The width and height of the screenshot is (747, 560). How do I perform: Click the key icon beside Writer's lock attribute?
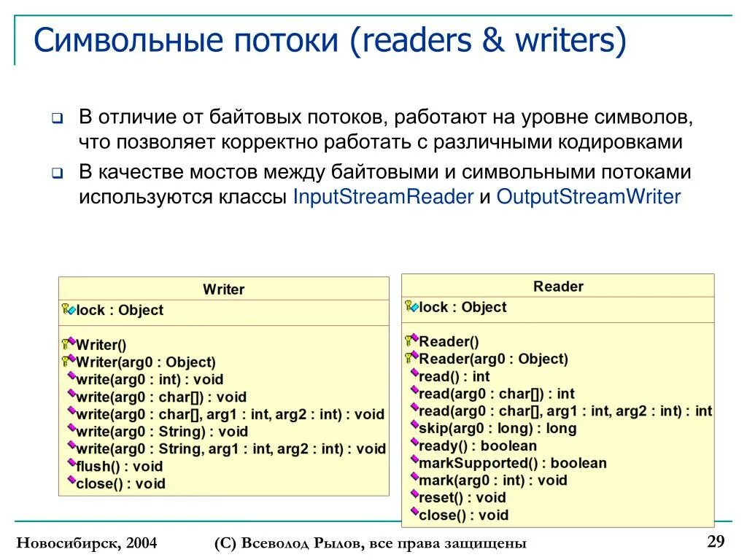click(x=66, y=310)
